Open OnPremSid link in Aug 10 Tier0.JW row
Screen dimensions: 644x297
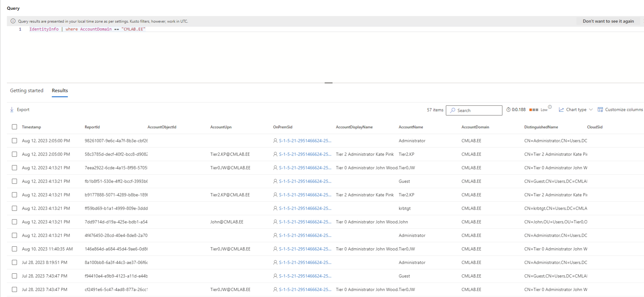[305, 249]
